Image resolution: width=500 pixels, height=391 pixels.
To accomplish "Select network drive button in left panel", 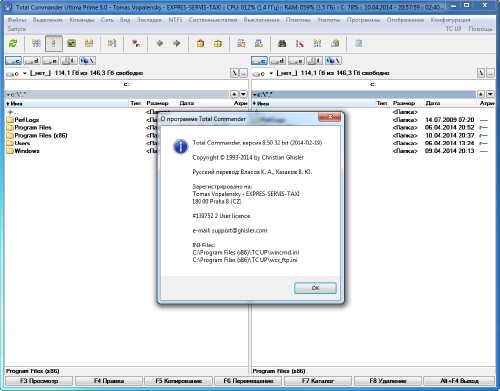I will [x=88, y=61].
